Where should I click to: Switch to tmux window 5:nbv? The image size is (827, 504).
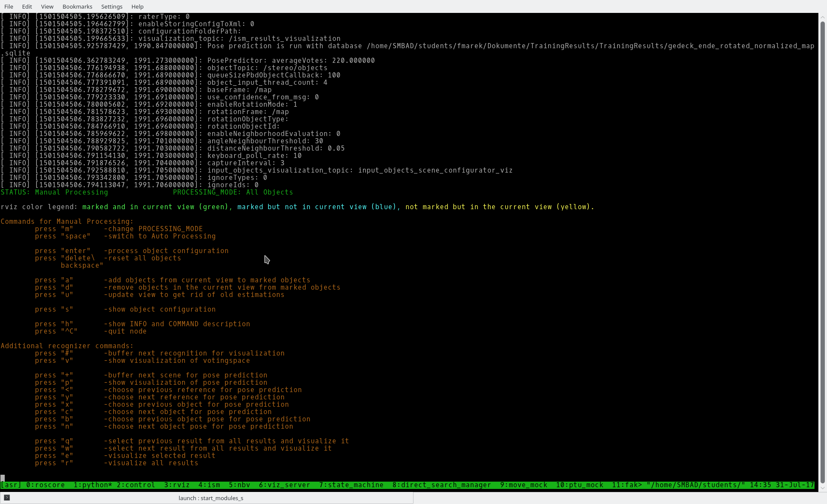pos(239,485)
